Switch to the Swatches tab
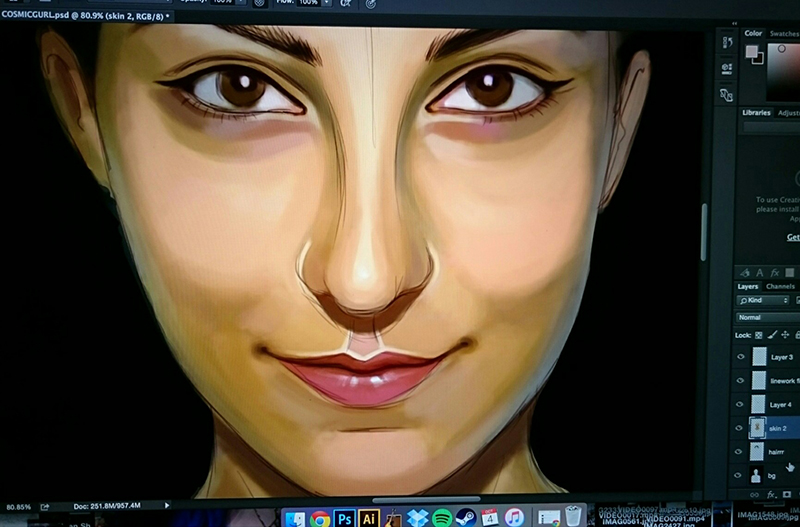This screenshot has width=800, height=527. coord(784,34)
